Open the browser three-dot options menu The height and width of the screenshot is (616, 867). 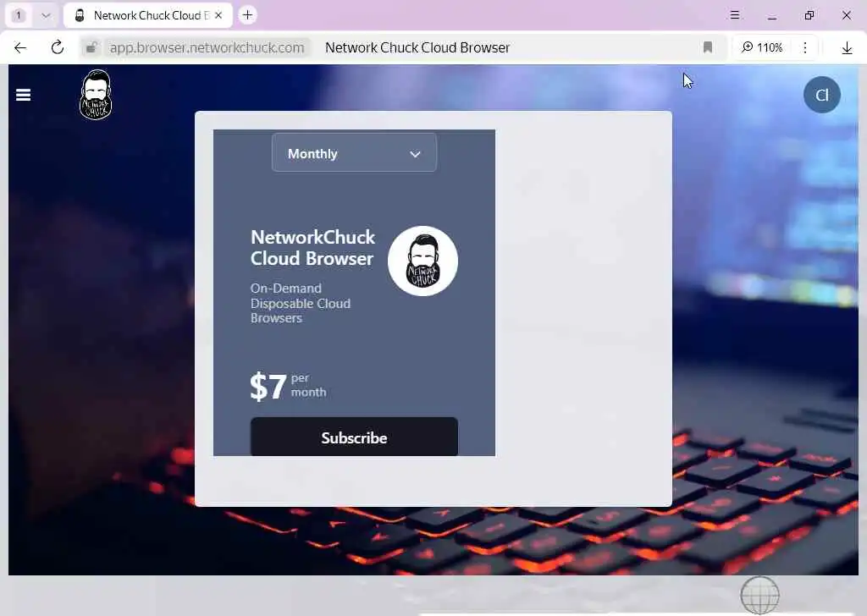point(805,47)
